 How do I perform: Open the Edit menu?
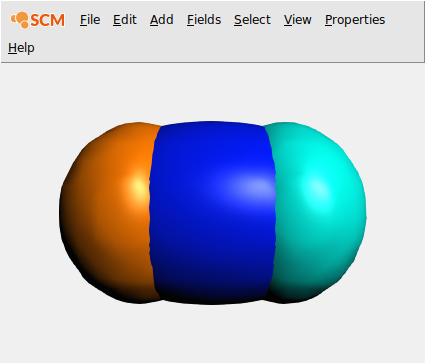pos(125,20)
